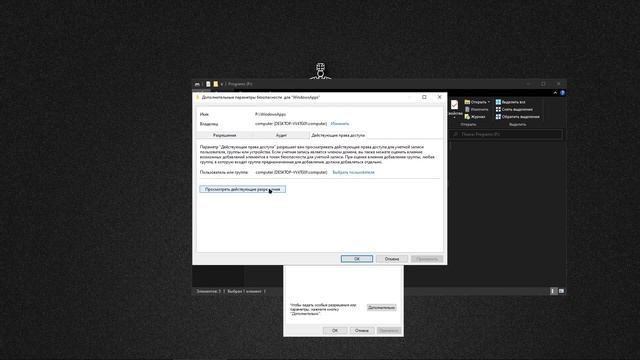Viewport: 640px width, 360px height.
Task: Click the new folder quick access icon in title bar
Action: tap(216, 84)
